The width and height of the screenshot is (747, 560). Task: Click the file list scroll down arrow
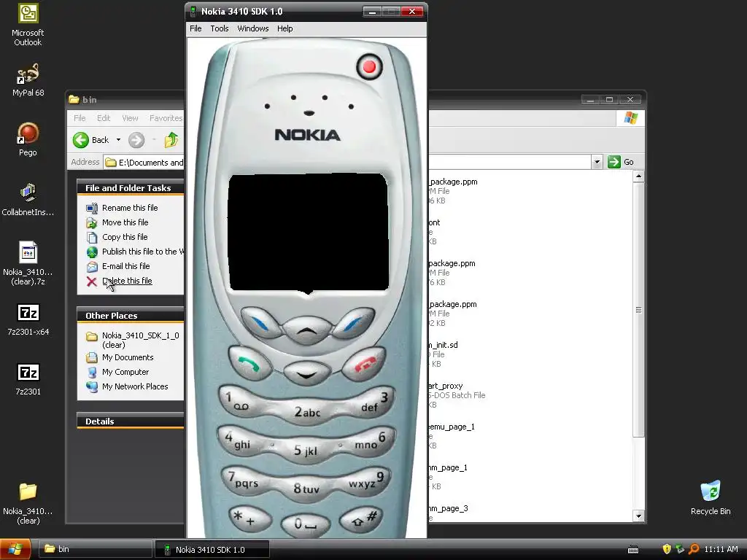[x=638, y=516]
